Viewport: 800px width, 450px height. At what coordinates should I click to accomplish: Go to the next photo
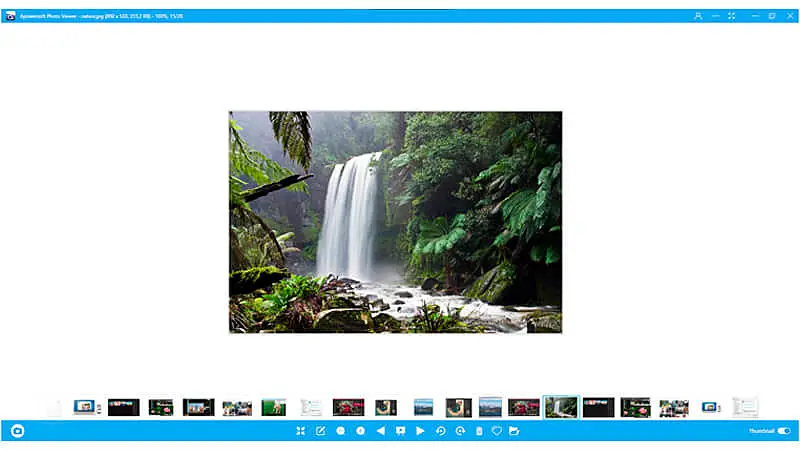(420, 431)
